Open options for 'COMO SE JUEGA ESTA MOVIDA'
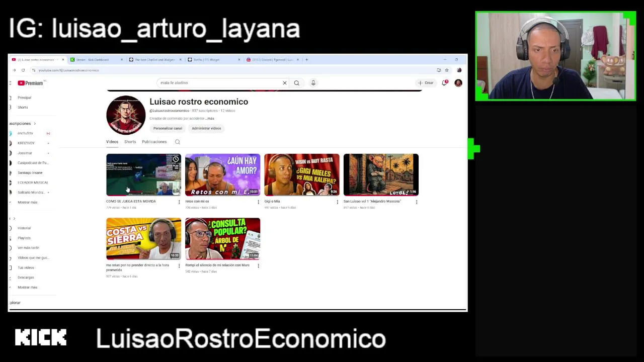 179,202
